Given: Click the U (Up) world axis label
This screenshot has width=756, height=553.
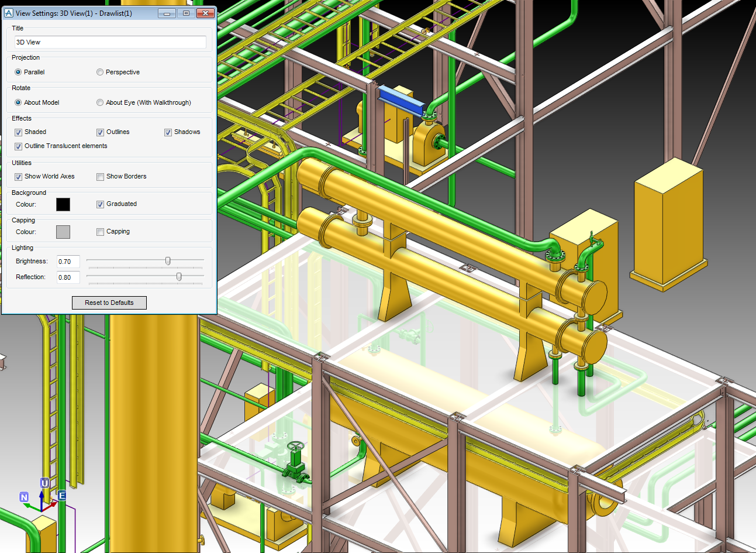Looking at the screenshot, I should 44,483.
